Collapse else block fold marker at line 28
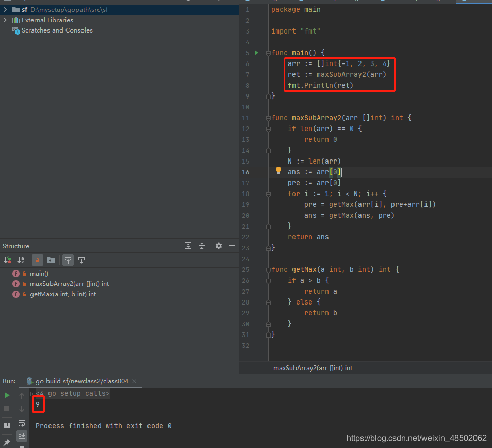 pos(268,302)
